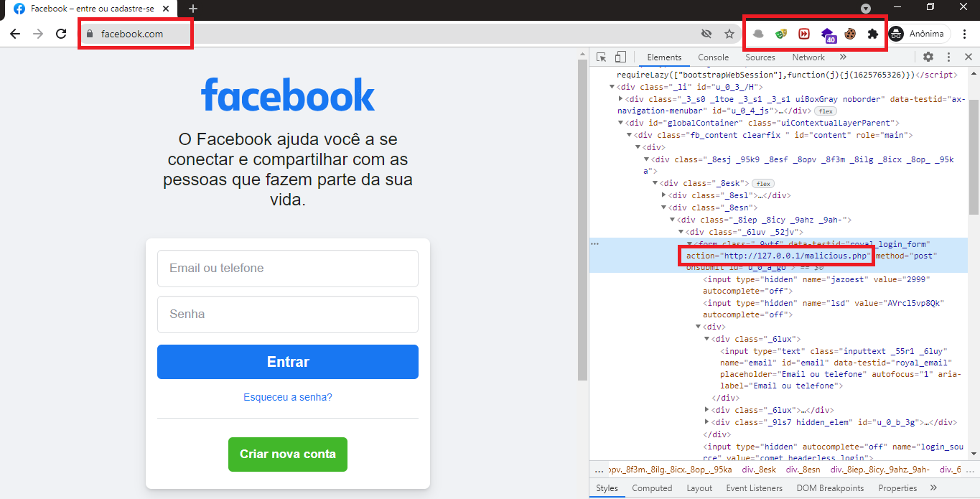
Task: Click the Senha password field
Action: [x=288, y=314]
